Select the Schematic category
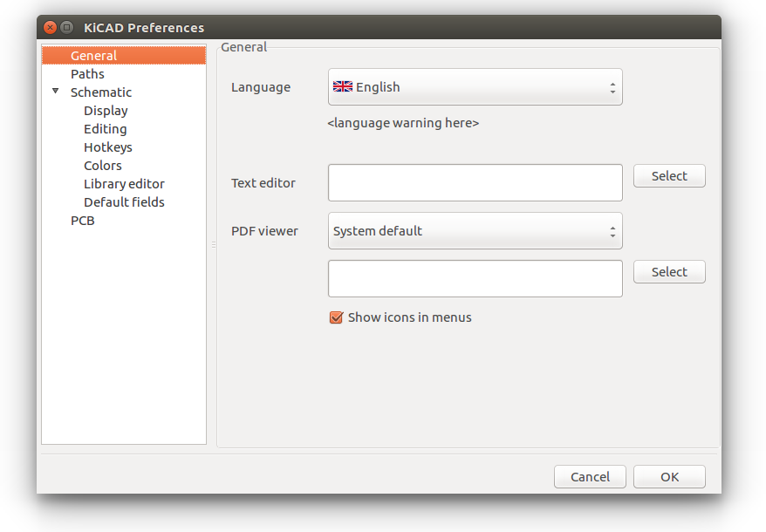Screen dimensions: 766x532 tap(101, 92)
